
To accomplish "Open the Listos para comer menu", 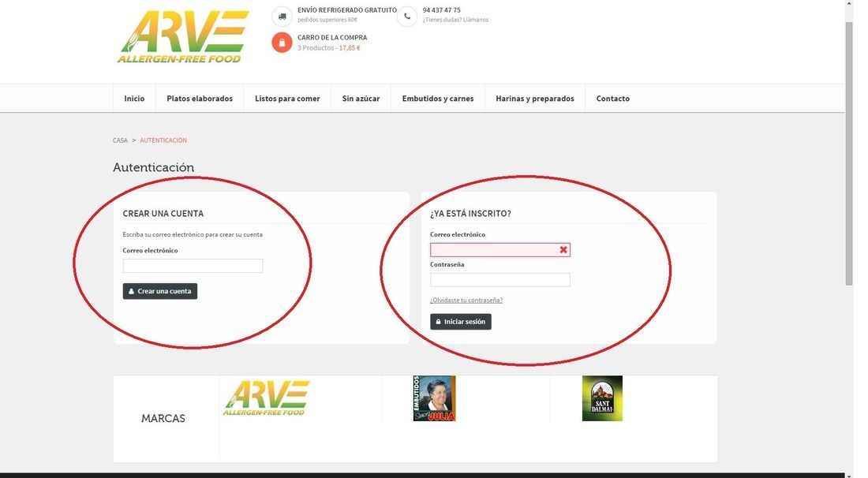I will tap(287, 99).
